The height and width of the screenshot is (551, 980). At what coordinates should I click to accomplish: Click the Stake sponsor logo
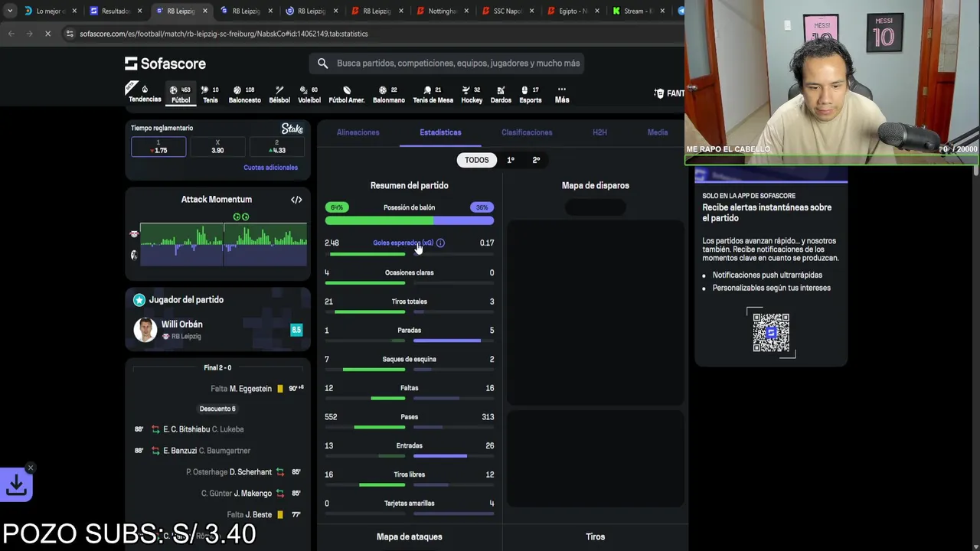(x=292, y=129)
